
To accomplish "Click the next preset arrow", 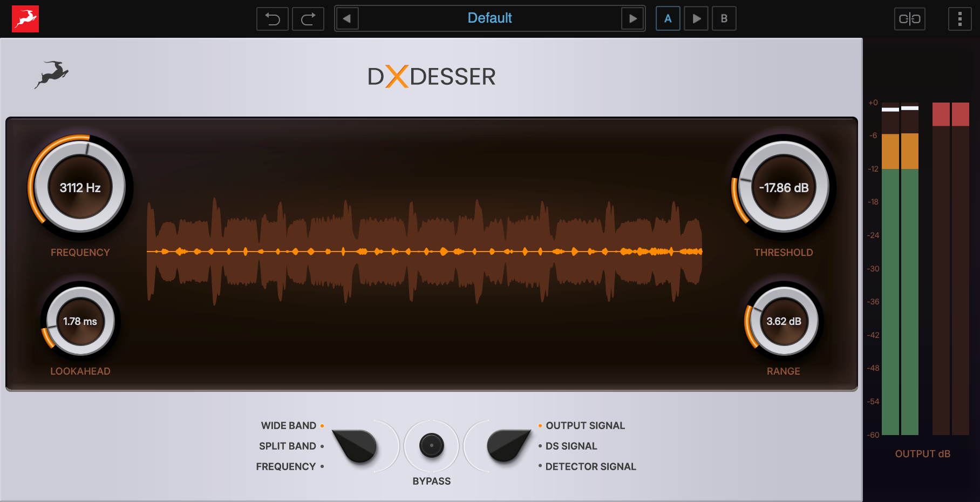I will click(633, 19).
